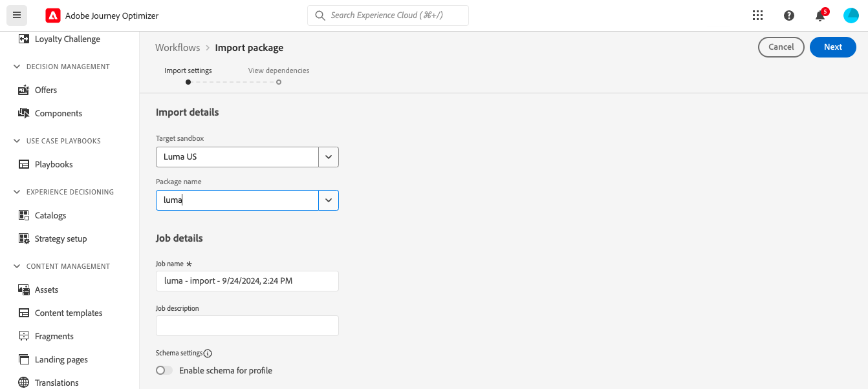Open Content templates in the sidebar

[x=69, y=313]
